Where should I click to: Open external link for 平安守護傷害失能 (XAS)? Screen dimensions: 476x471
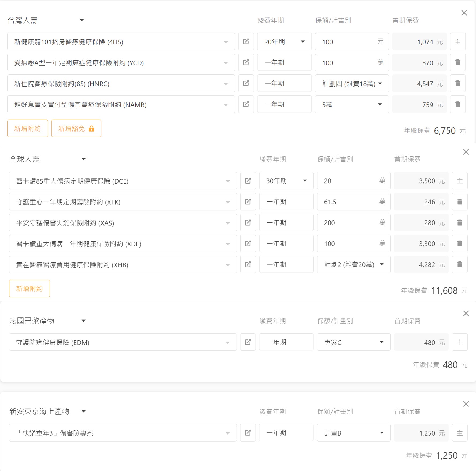[248, 222]
